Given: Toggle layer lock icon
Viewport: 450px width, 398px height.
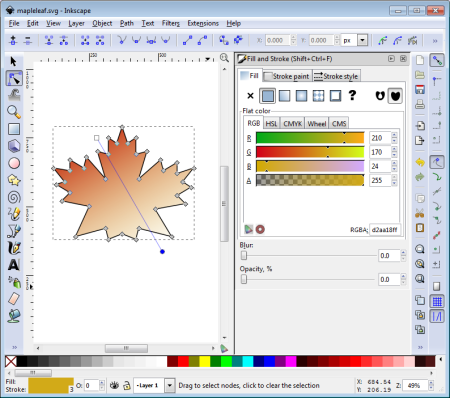Looking at the screenshot, I should [127, 385].
